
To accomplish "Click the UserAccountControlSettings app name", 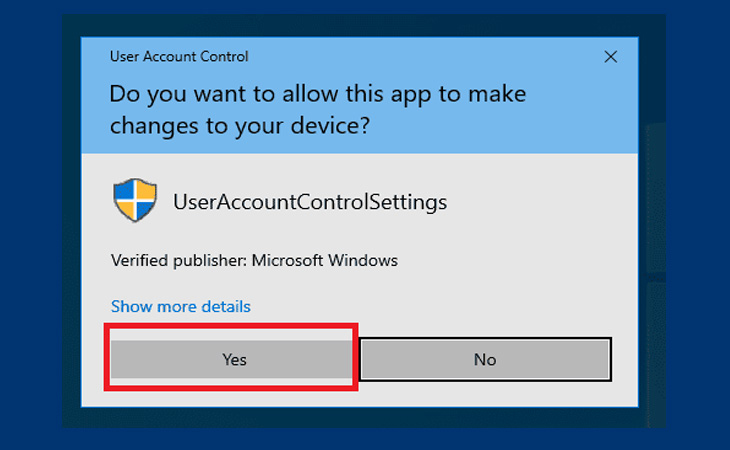I will (310, 202).
